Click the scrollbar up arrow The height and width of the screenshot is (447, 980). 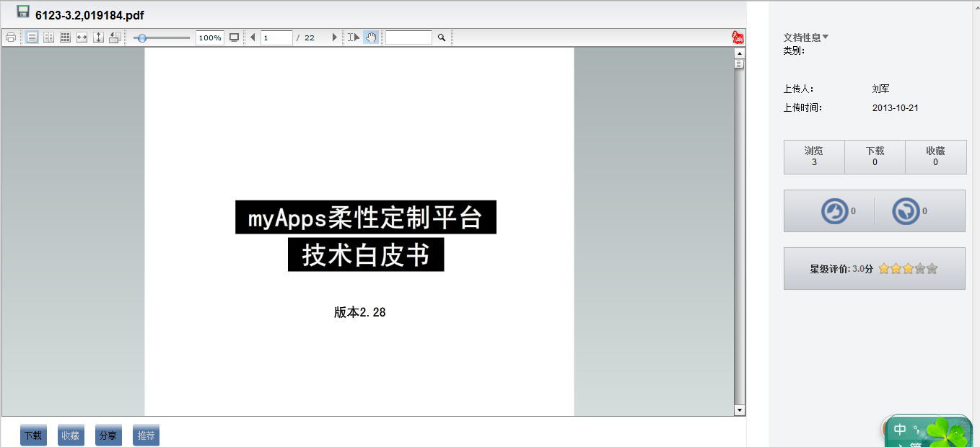point(740,53)
